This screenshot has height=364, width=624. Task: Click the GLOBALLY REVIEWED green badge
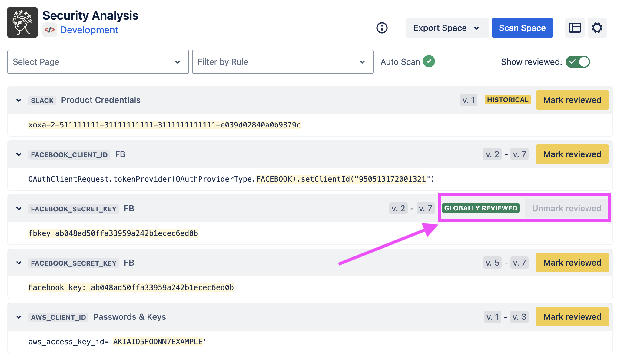click(480, 208)
